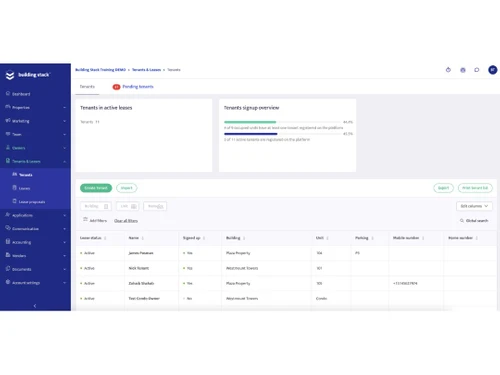Open the Building column options icon
This screenshot has height=375, width=500.
coord(244,238)
